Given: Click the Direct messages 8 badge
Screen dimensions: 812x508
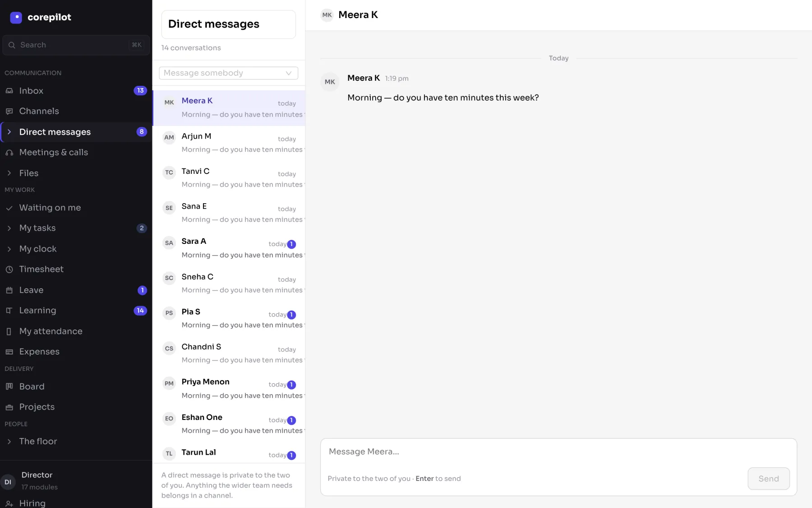Looking at the screenshot, I should pyautogui.click(x=142, y=132).
